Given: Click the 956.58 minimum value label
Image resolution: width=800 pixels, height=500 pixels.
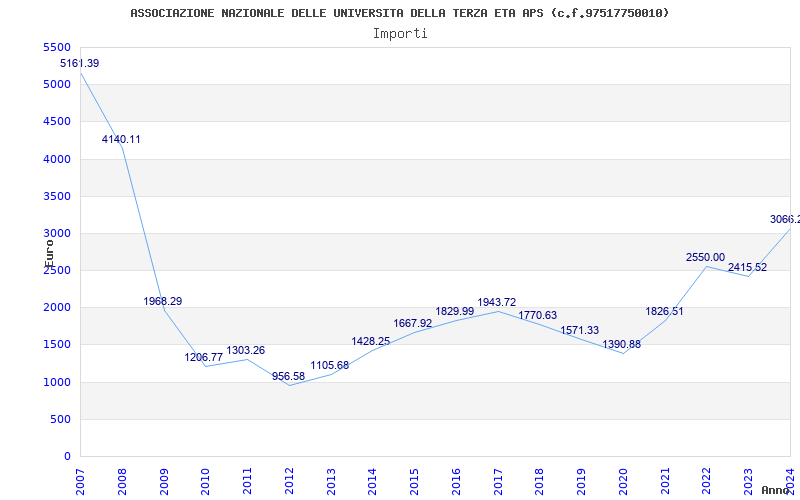Looking at the screenshot, I should click(288, 376).
